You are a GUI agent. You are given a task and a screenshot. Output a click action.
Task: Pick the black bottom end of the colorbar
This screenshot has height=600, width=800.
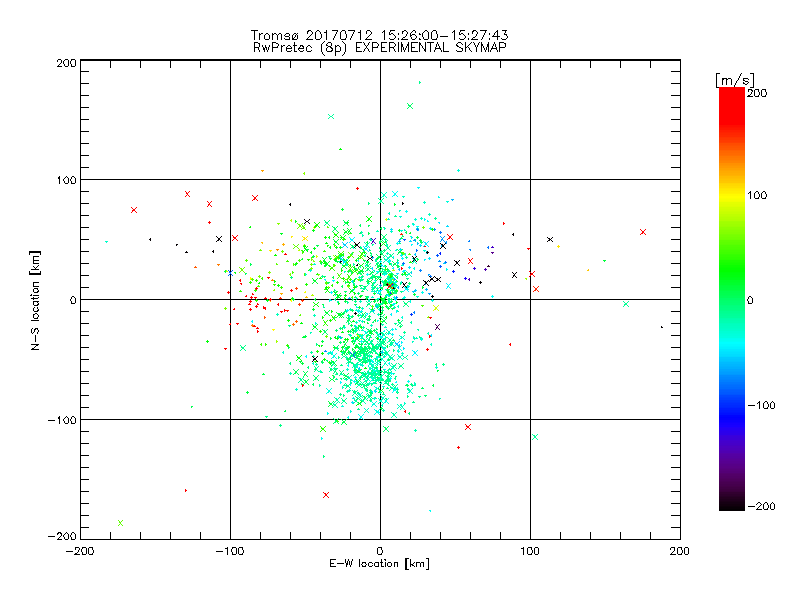coord(732,503)
